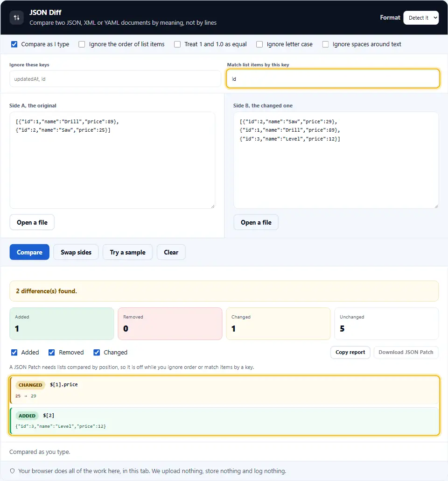Click Open a file under Side A

coord(32,222)
